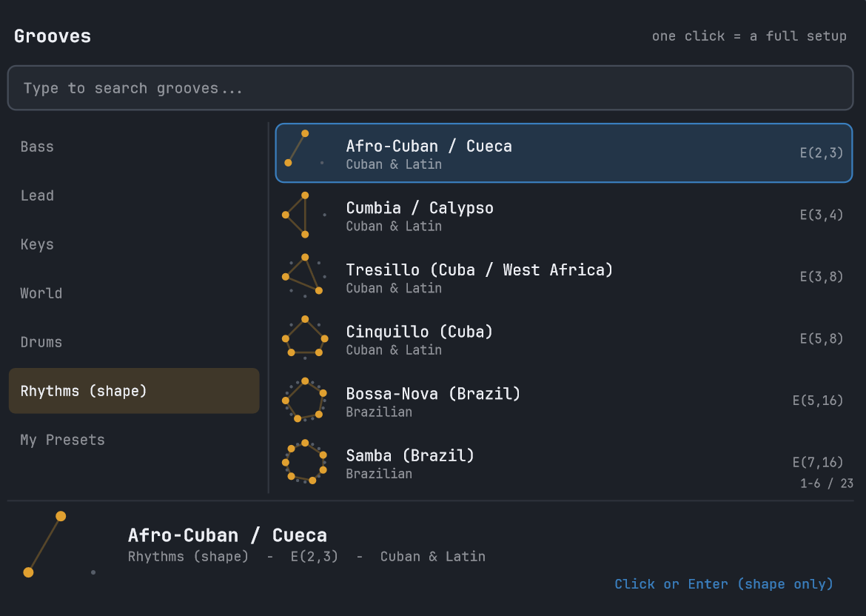Click the large preview shape in the footer
866x616 pixels.
coord(61,545)
